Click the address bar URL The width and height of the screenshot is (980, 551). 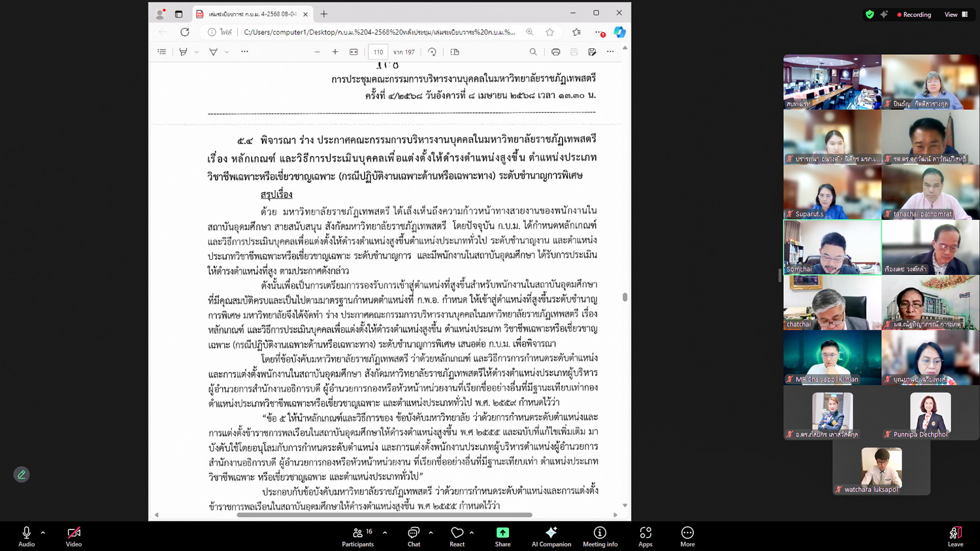coord(379,32)
